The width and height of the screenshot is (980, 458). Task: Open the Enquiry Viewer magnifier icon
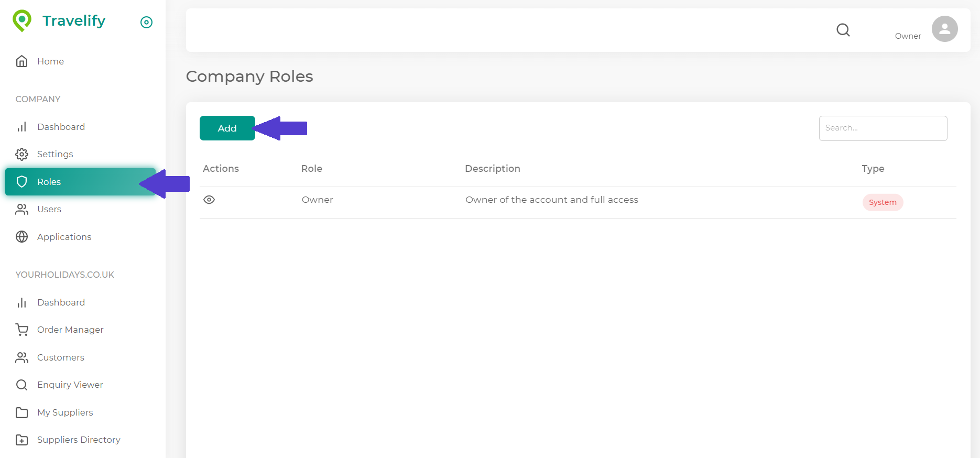[x=22, y=385]
